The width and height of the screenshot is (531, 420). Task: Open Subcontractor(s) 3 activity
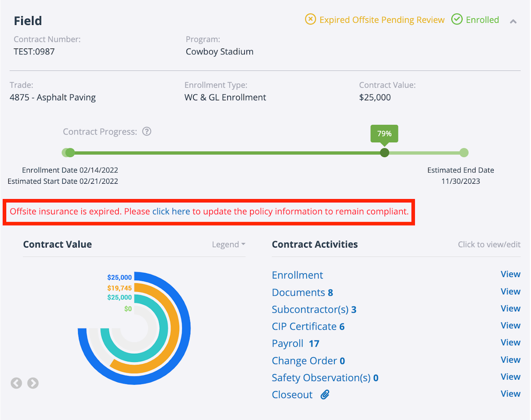coord(314,309)
